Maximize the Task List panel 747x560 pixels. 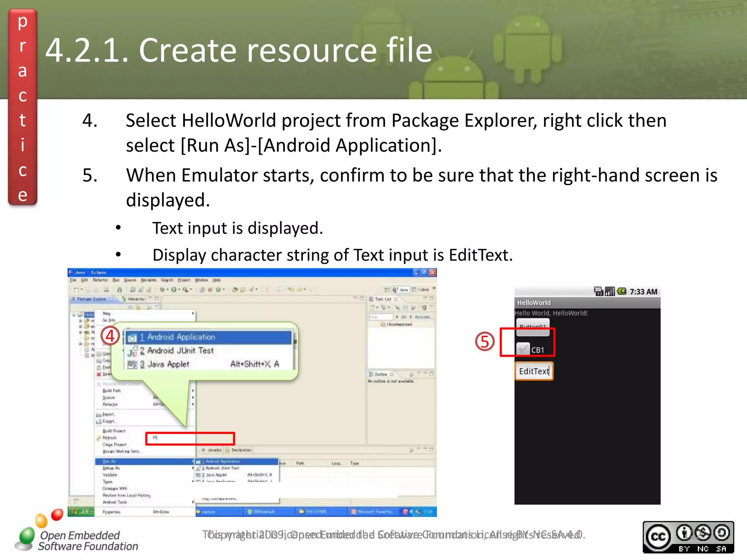[x=431, y=299]
